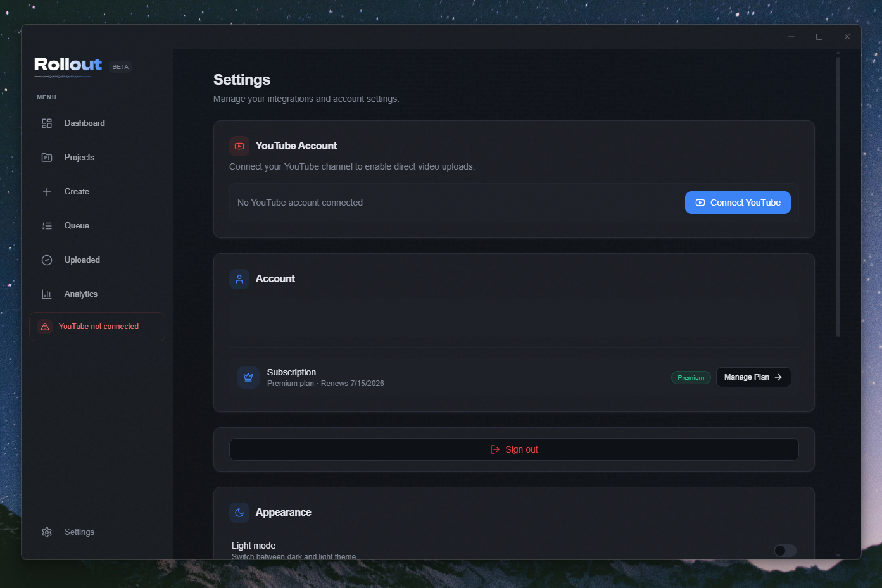The height and width of the screenshot is (588, 882).
Task: Click the Queue list icon
Action: click(x=47, y=226)
